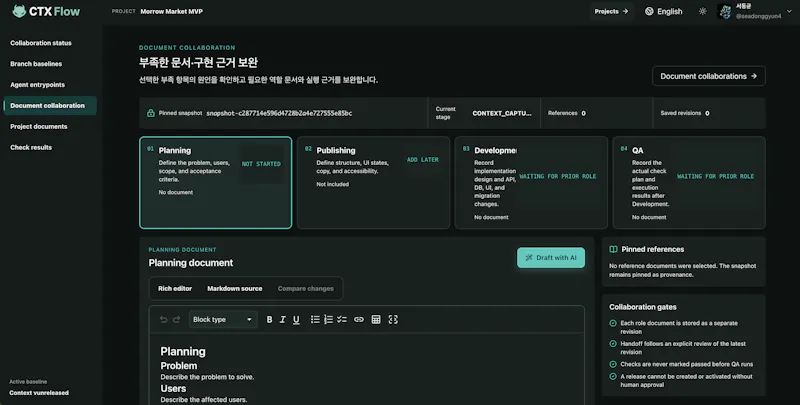Screen dimensions: 800x405
Task: Click the pinned snapshot hash text
Action: coord(279,113)
